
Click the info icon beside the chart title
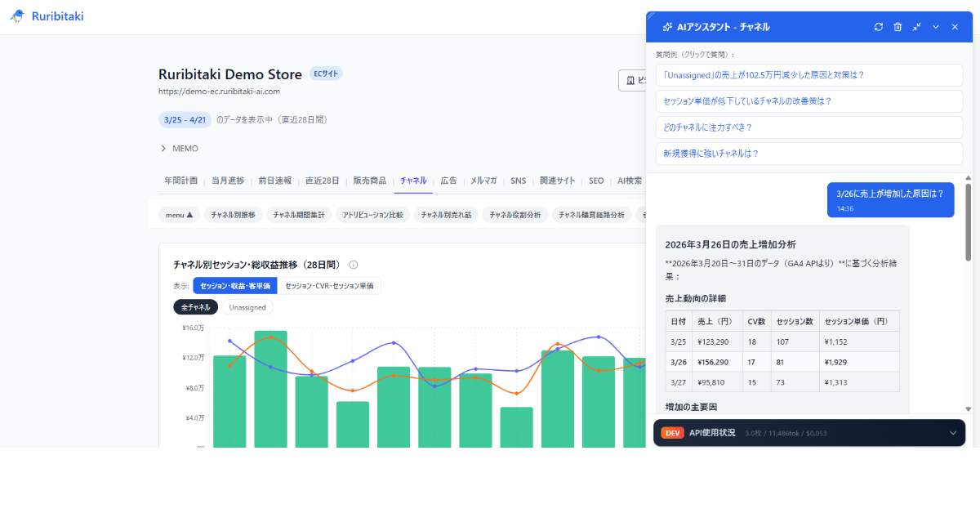point(354,265)
